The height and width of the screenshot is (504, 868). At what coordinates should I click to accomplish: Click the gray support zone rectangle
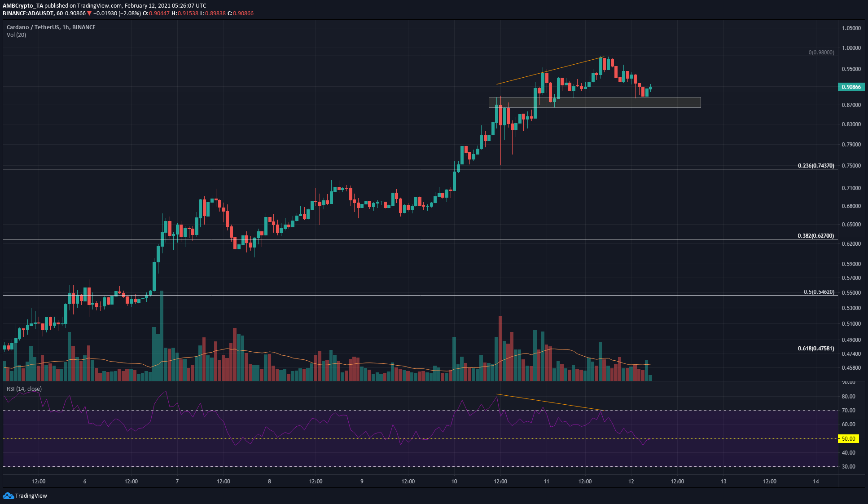595,102
